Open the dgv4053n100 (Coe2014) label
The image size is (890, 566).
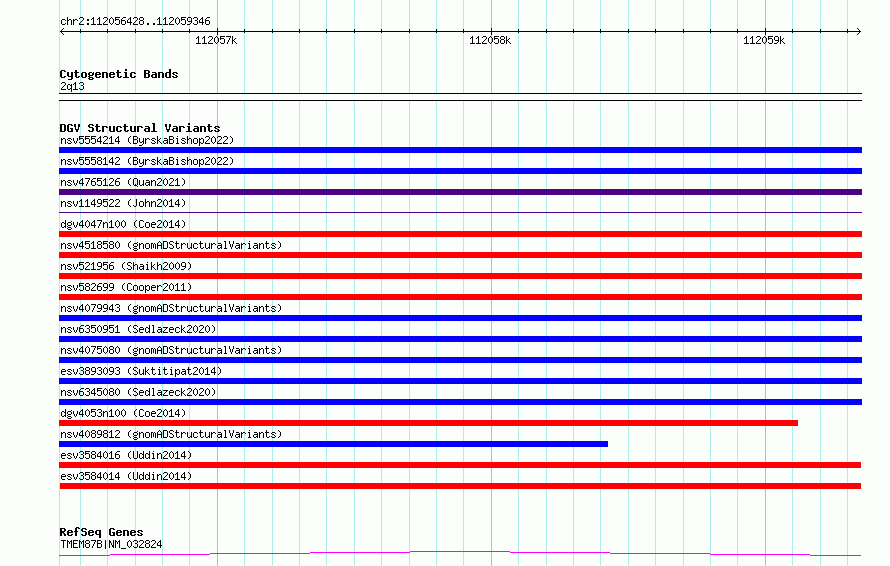[123, 413]
